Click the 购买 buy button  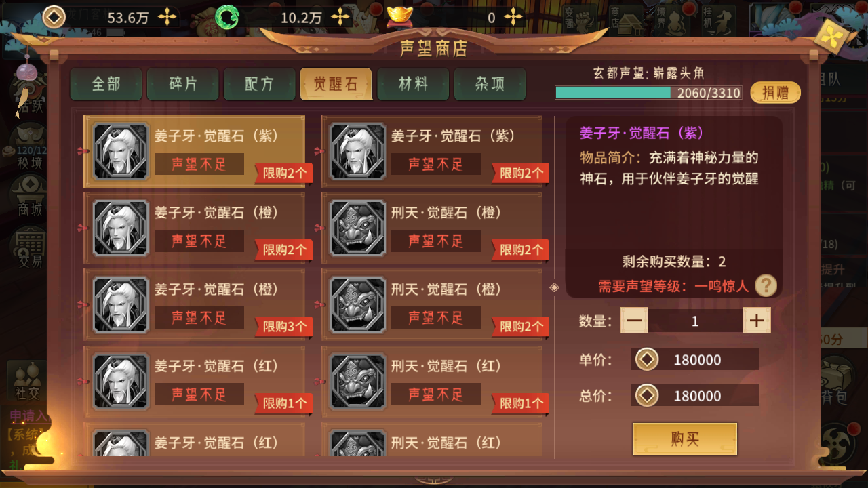[685, 439]
